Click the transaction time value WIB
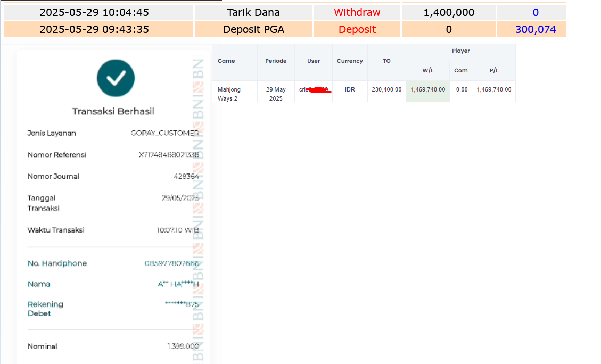 click(x=178, y=230)
